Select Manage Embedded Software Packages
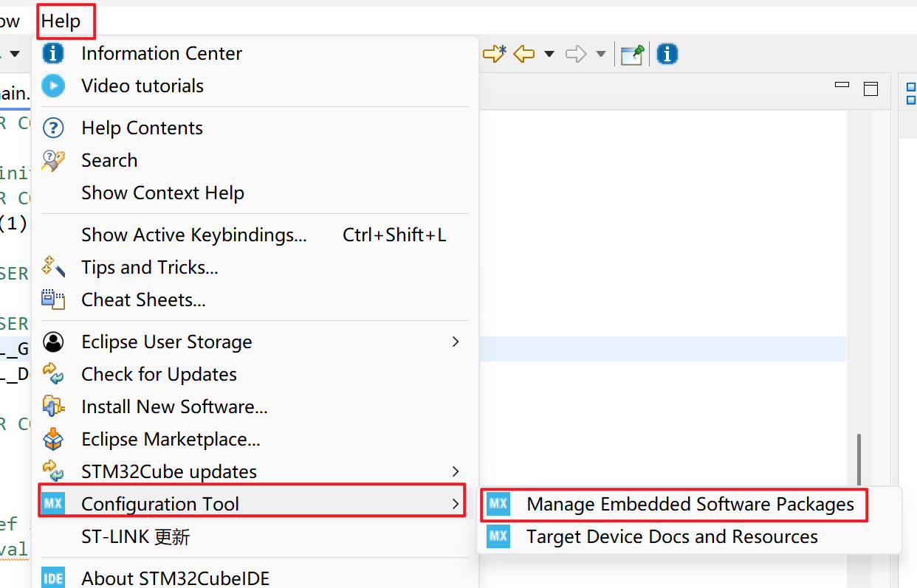The width and height of the screenshot is (917, 588). click(690, 504)
